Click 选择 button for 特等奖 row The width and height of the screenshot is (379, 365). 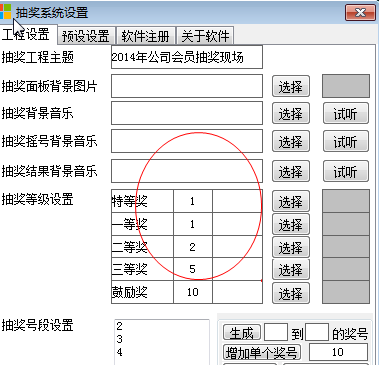click(x=291, y=201)
